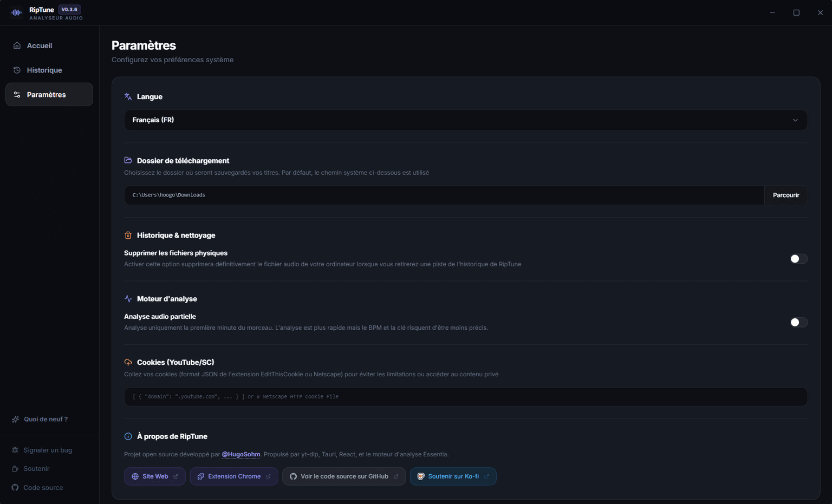Click "Supprimer les fichiers physiques" label
The height and width of the screenshot is (504, 832).
click(x=175, y=253)
